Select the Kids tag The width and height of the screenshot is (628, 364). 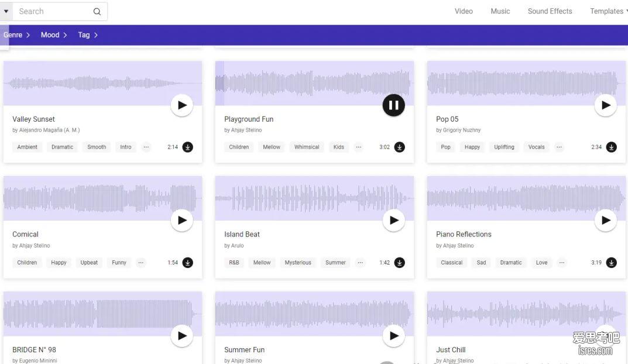pos(339,147)
